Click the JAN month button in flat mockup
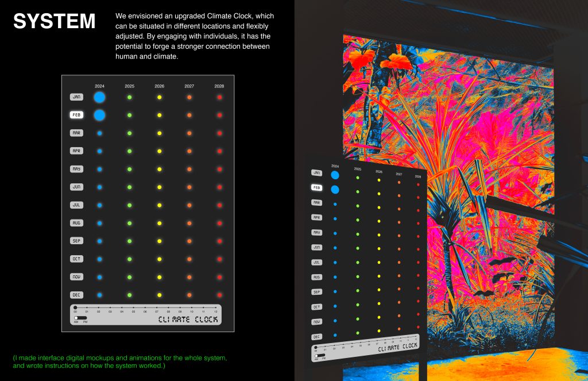This screenshot has height=381, width=588. [76, 97]
